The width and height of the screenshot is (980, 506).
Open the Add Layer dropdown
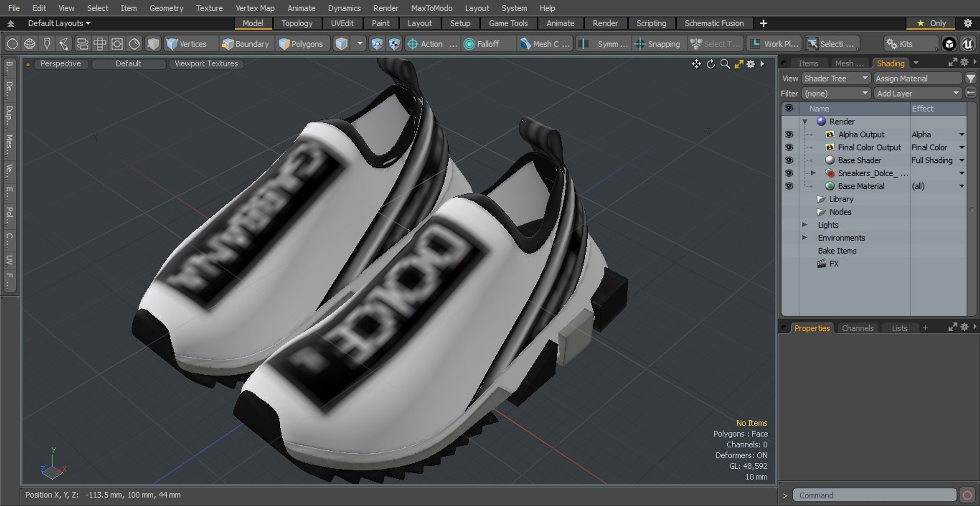pos(917,93)
